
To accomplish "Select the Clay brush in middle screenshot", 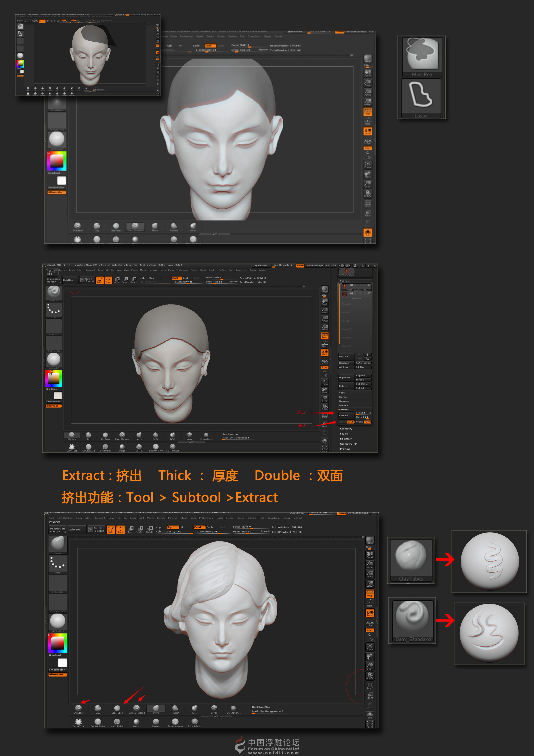I will (x=88, y=436).
